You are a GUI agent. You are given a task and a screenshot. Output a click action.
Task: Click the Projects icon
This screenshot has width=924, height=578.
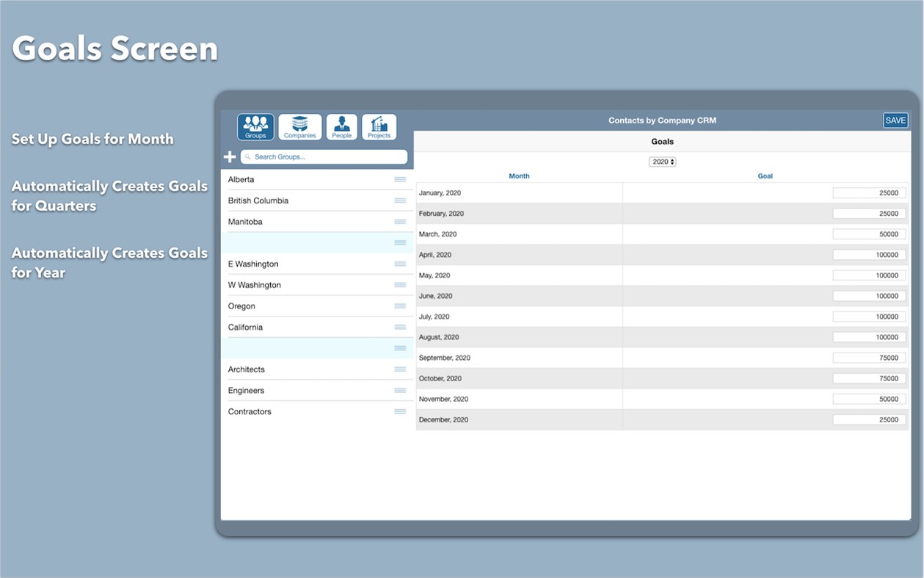pos(379,126)
